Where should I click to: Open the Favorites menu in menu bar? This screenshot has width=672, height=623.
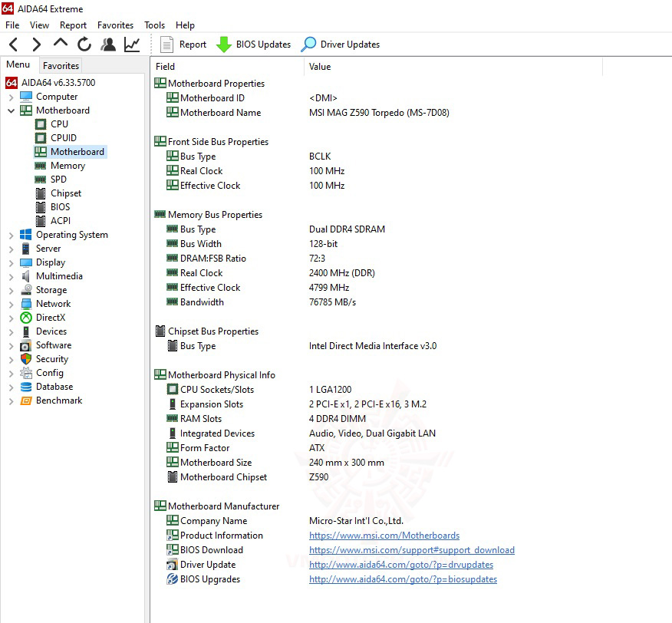click(x=115, y=25)
